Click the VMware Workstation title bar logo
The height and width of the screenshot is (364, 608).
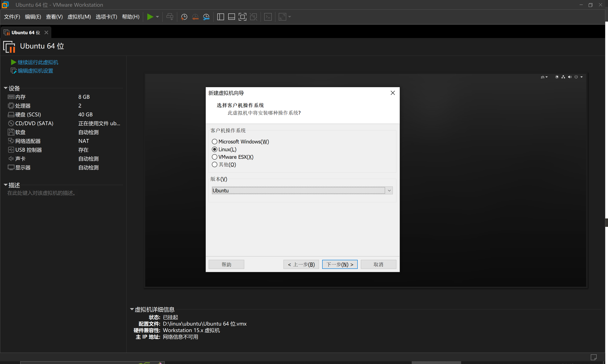5,5
